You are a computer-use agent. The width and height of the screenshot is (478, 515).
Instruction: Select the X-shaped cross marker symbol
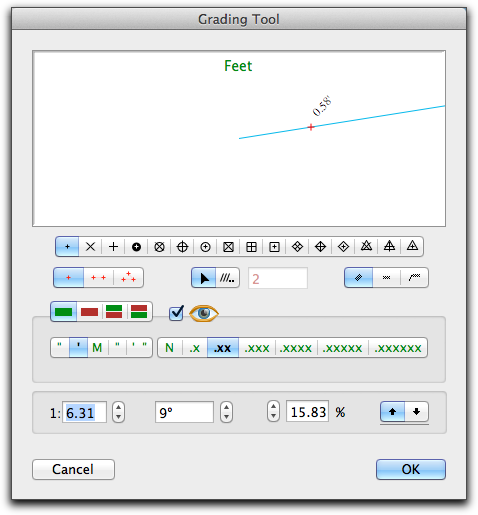pyautogui.click(x=90, y=247)
